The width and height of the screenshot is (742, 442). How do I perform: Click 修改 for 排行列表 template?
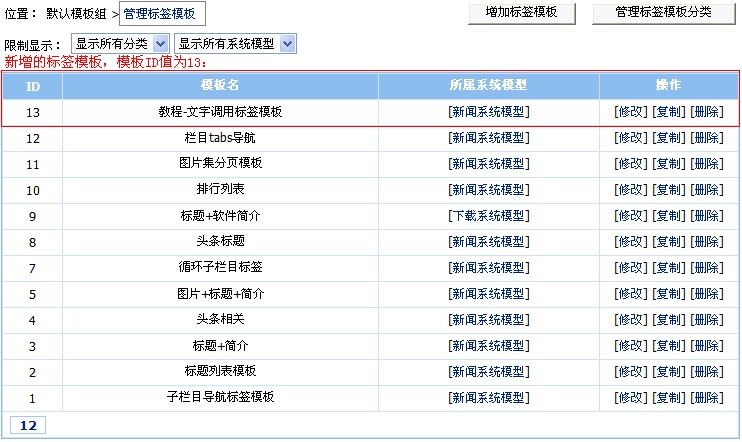click(x=630, y=190)
